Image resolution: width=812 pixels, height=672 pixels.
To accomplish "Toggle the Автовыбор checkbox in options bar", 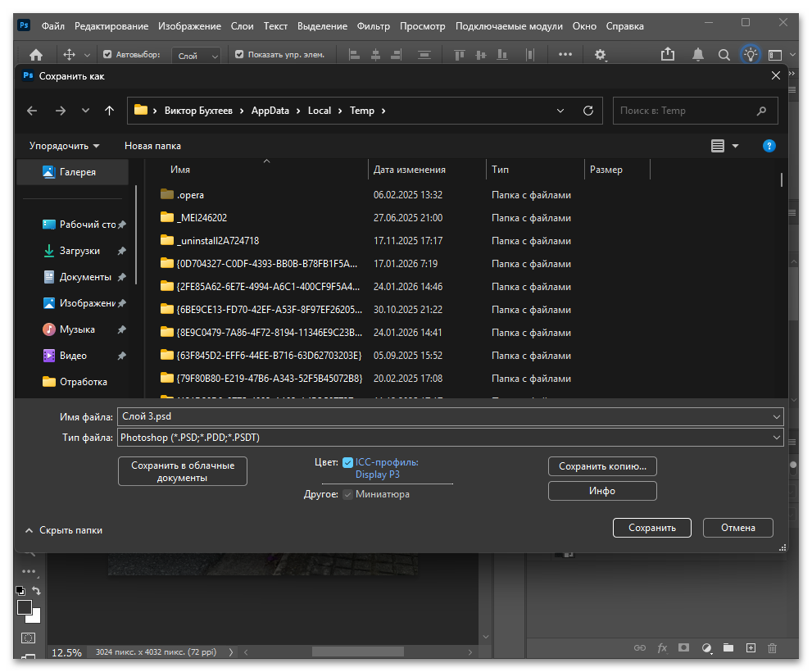I will [x=107, y=55].
